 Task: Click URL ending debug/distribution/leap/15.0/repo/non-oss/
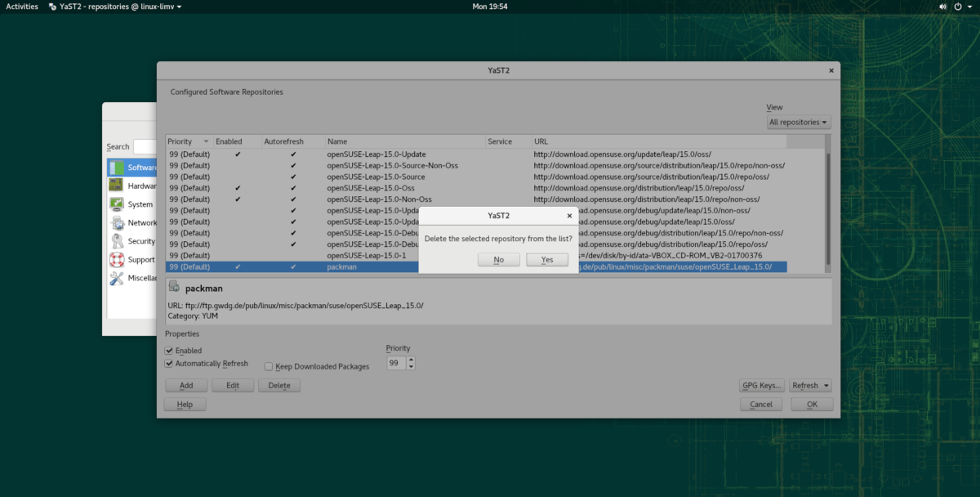point(681,233)
